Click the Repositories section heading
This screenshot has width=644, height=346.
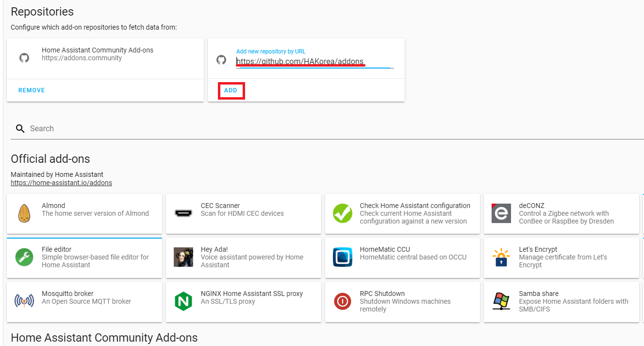(42, 12)
